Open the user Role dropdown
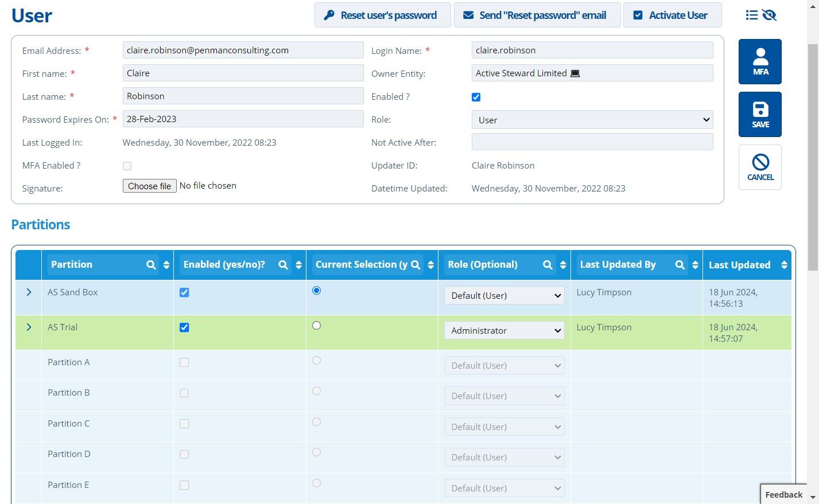 click(x=592, y=120)
